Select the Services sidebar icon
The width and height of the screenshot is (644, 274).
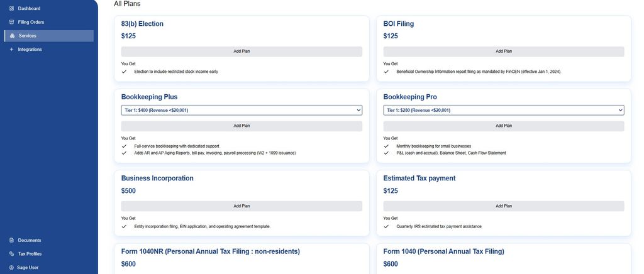[12, 36]
